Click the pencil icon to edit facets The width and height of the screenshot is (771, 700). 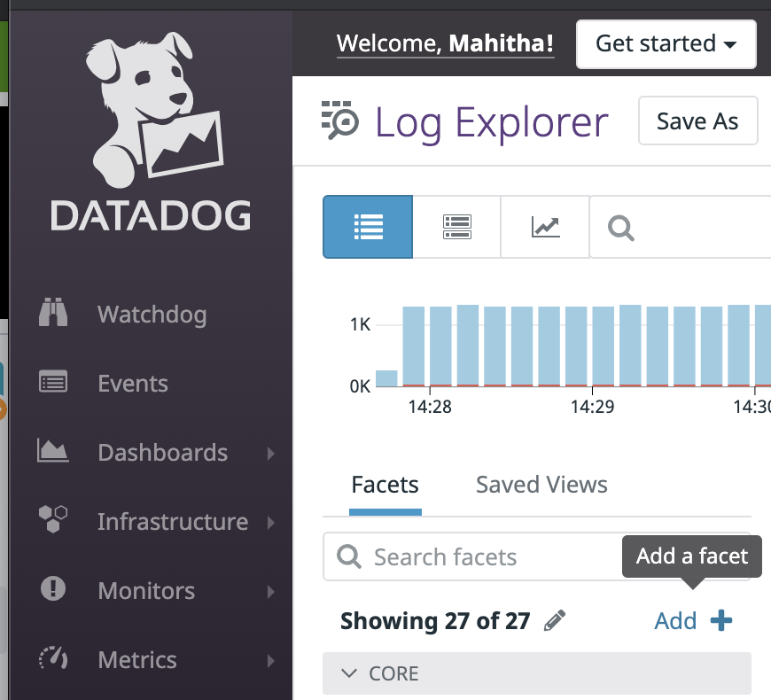[555, 621]
